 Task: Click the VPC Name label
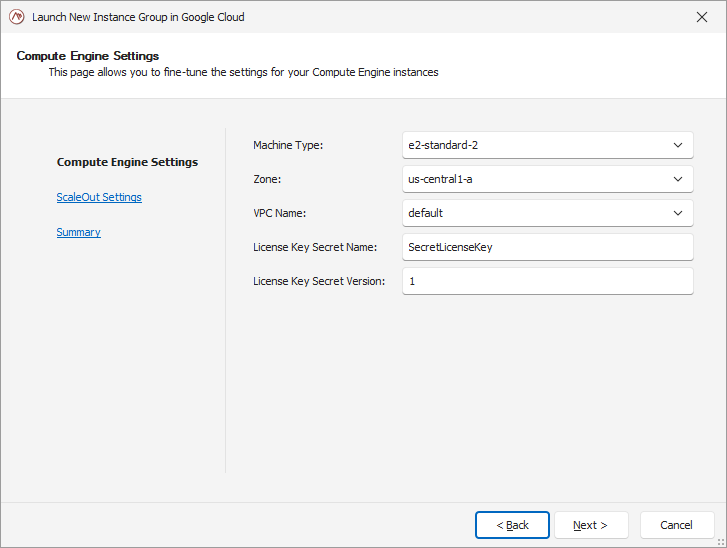point(280,213)
